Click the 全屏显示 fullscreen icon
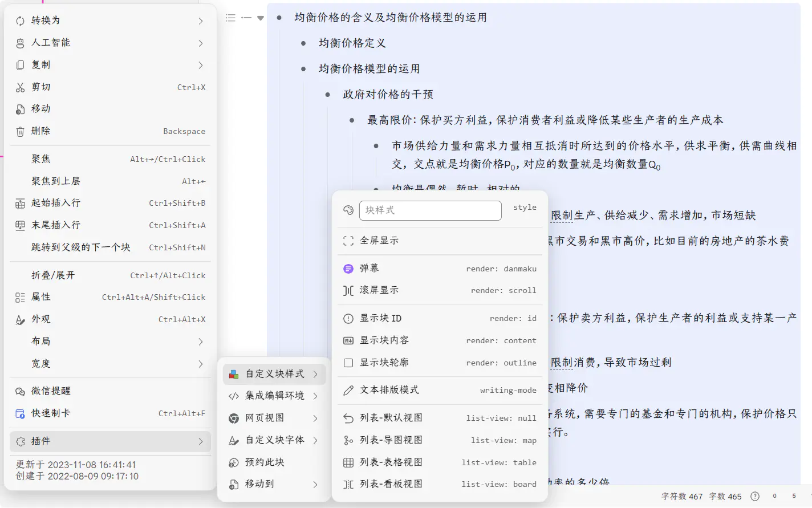812x508 pixels. pyautogui.click(x=348, y=241)
